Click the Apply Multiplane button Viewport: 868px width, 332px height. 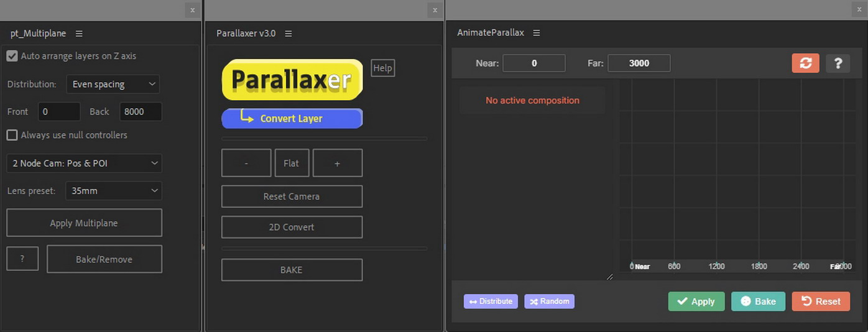click(84, 223)
